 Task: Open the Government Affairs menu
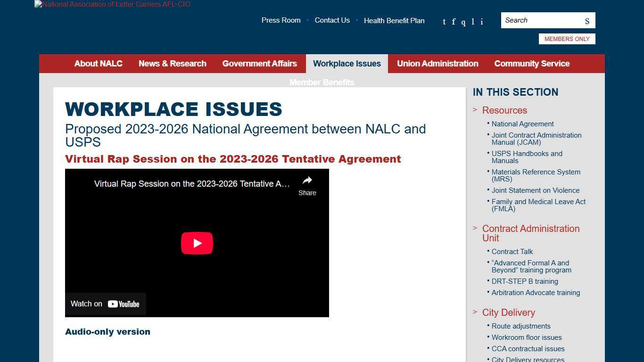pyautogui.click(x=260, y=64)
